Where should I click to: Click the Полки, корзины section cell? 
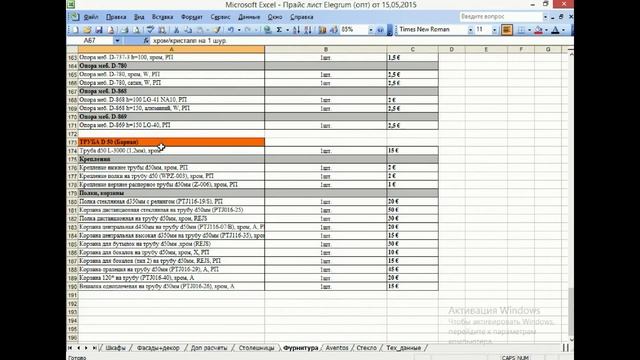tap(171, 193)
